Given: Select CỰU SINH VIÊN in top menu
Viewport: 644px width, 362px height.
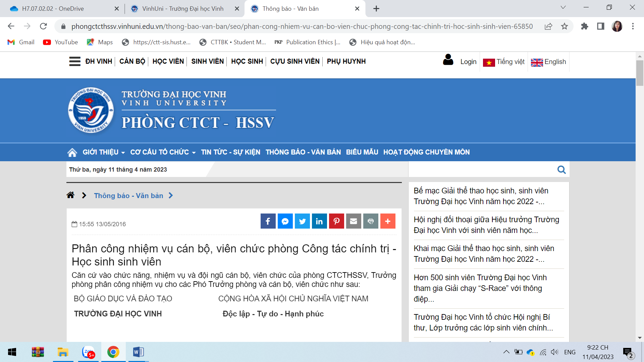Looking at the screenshot, I should click(x=295, y=61).
